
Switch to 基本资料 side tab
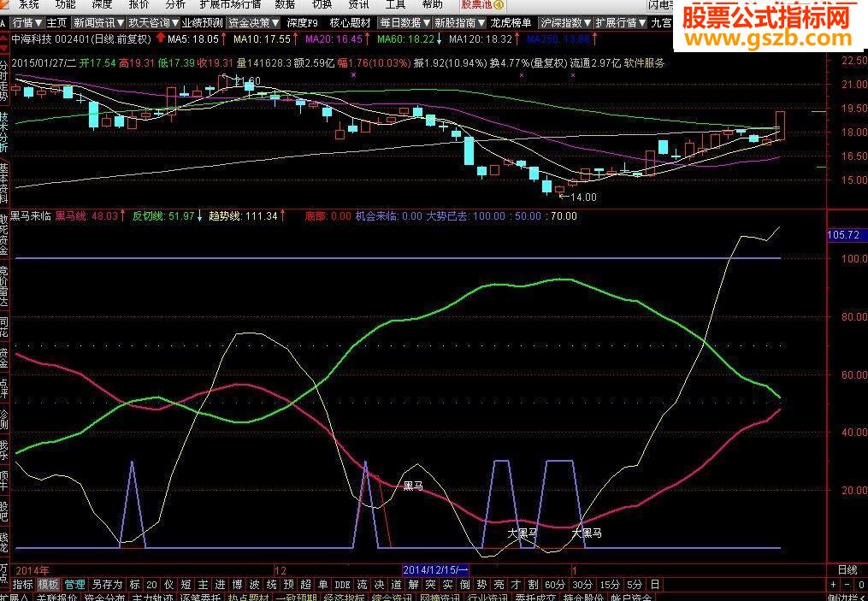[x=4, y=183]
